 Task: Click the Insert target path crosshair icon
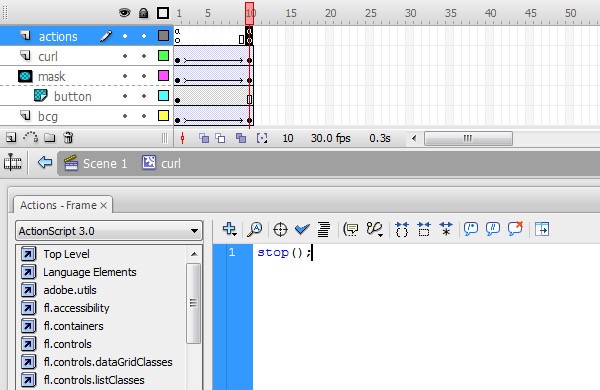tap(280, 229)
